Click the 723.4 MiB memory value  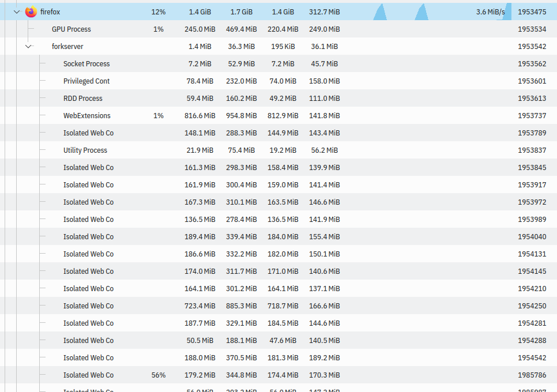(200, 306)
